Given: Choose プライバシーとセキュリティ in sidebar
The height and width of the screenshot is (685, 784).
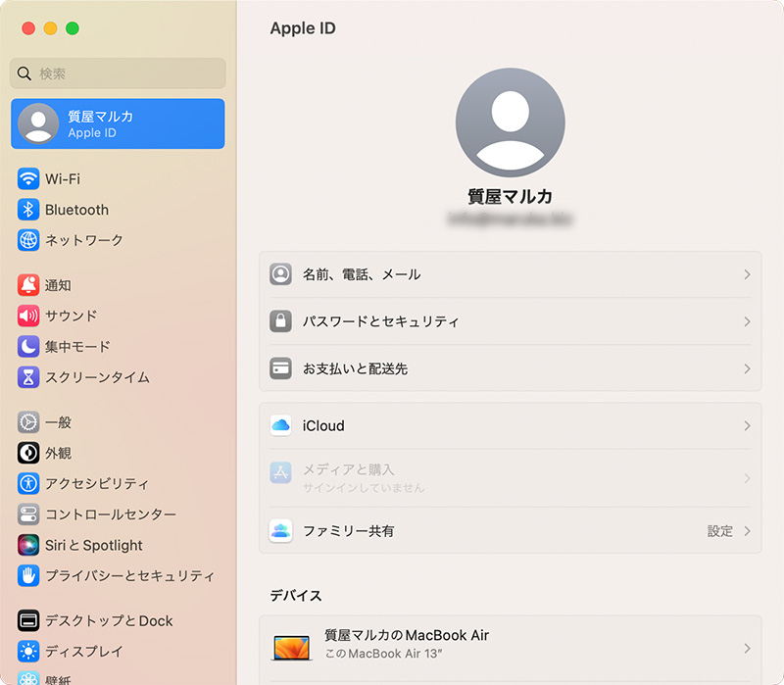Looking at the screenshot, I should 128,575.
